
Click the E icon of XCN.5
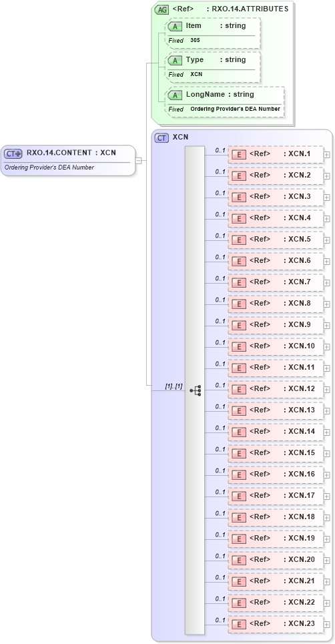[239, 240]
